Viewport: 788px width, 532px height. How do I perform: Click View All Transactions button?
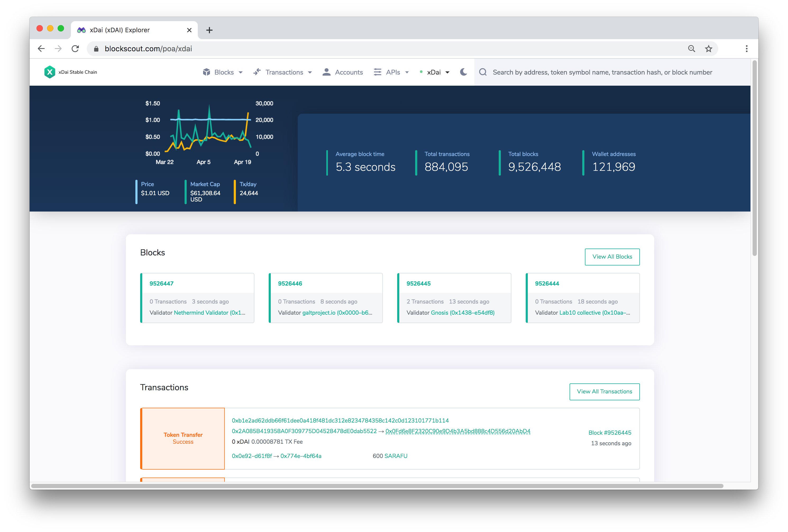point(604,392)
